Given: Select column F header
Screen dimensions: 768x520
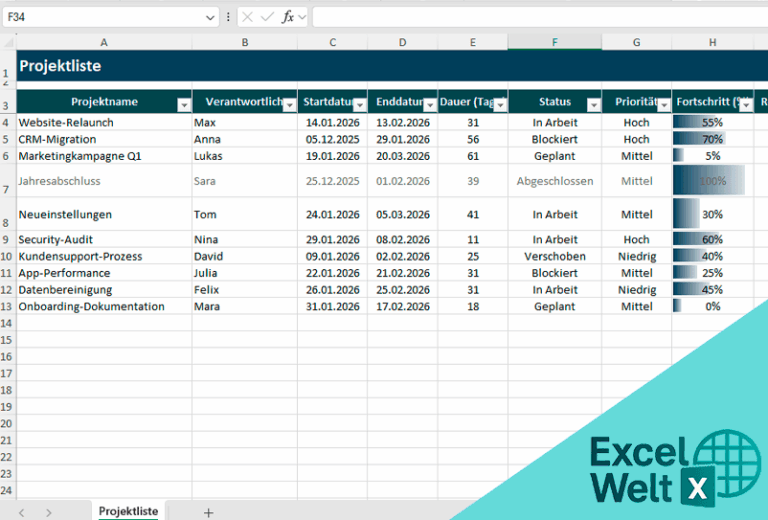Looking at the screenshot, I should click(x=555, y=43).
